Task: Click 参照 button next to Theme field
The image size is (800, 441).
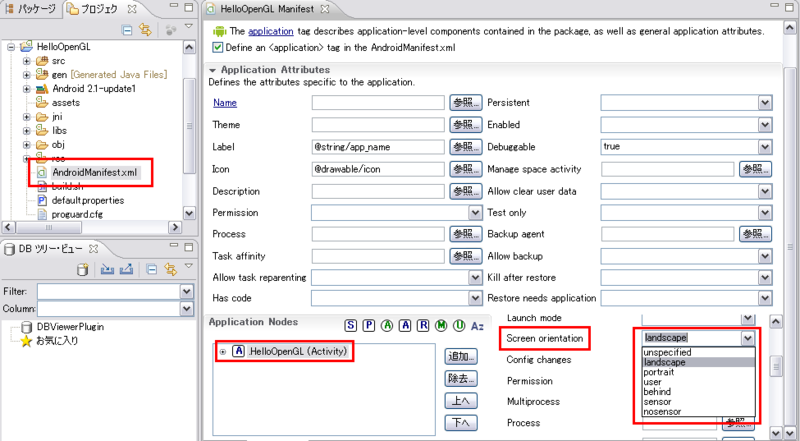Action: click(x=466, y=125)
